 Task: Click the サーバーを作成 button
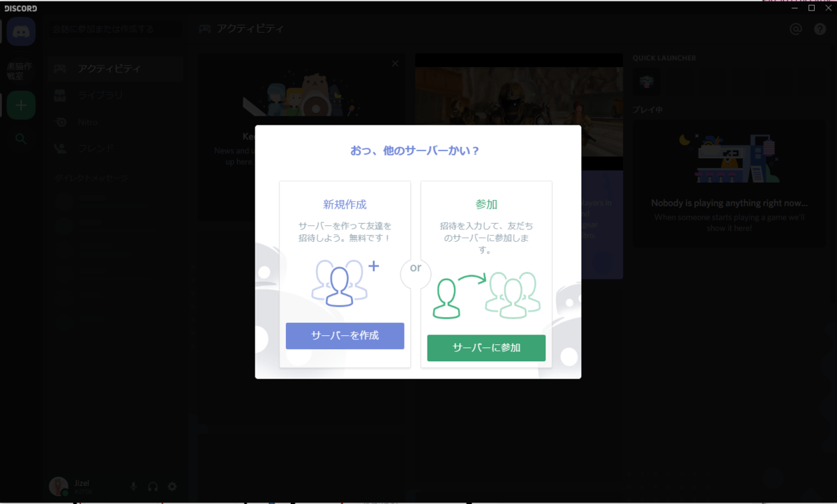click(345, 335)
